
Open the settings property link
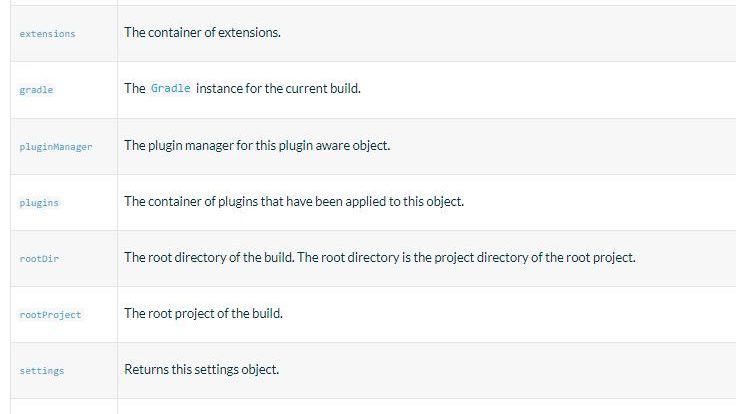click(x=42, y=371)
